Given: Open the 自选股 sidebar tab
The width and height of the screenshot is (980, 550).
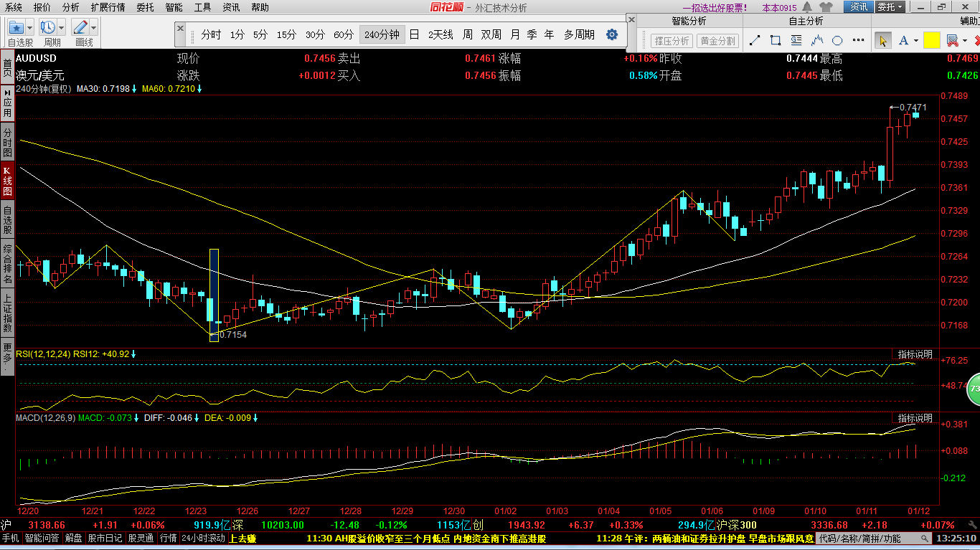Looking at the screenshot, I should tap(7, 220).
